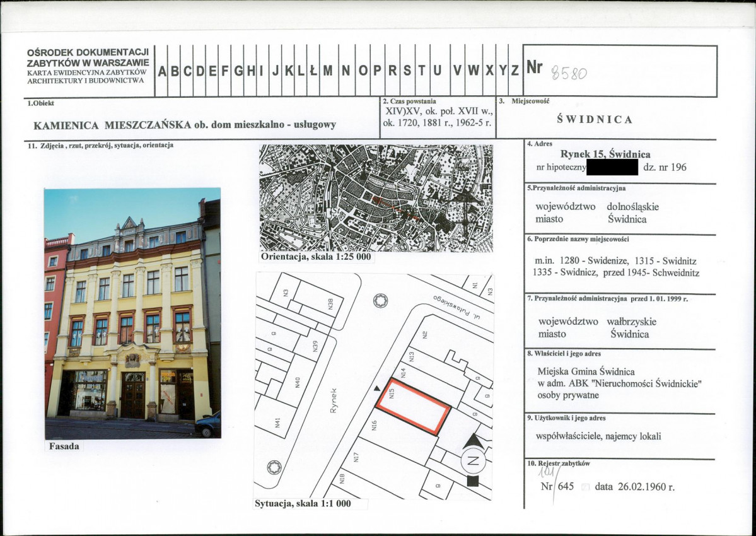The width and height of the screenshot is (756, 536).
Task: Click parcel label N16 on the map
Action: coord(374,426)
